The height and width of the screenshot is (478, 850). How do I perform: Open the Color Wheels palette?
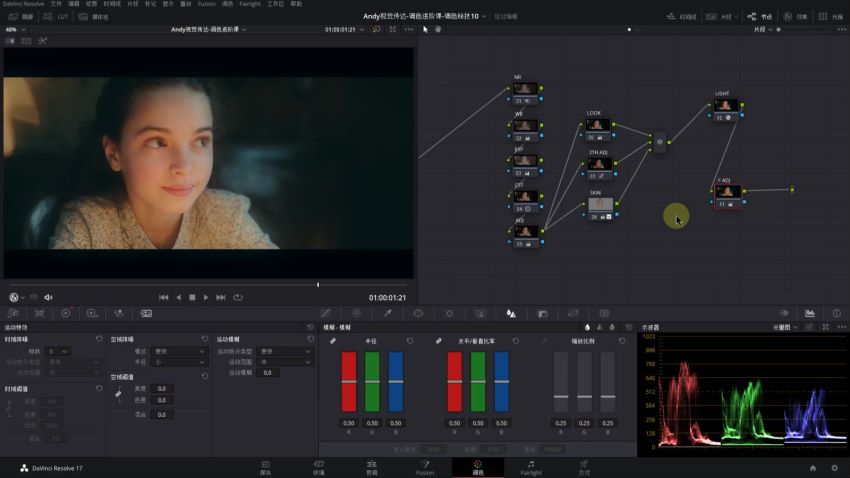[66, 313]
